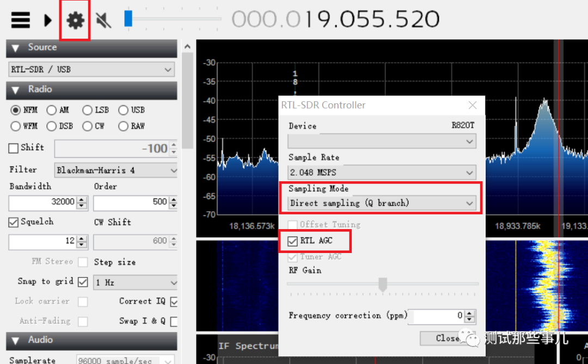588x364 pixels.
Task: Open the RTL-SDR / USB source dropdown
Action: point(91,69)
